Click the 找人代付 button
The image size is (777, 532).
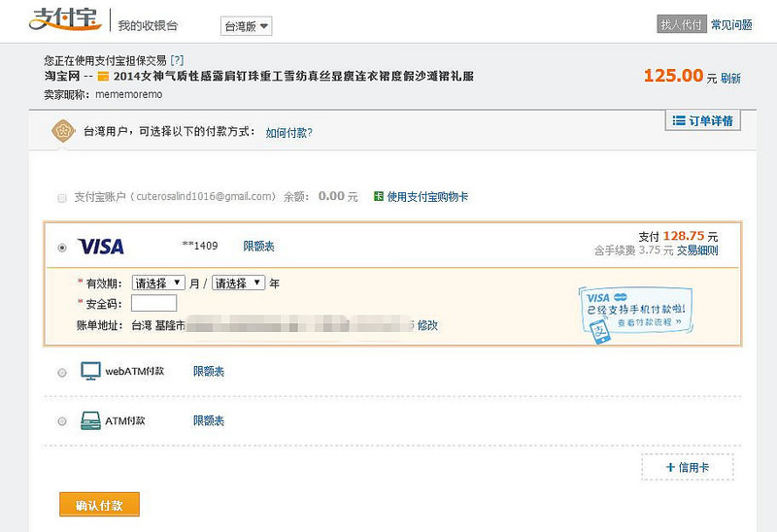(x=682, y=24)
